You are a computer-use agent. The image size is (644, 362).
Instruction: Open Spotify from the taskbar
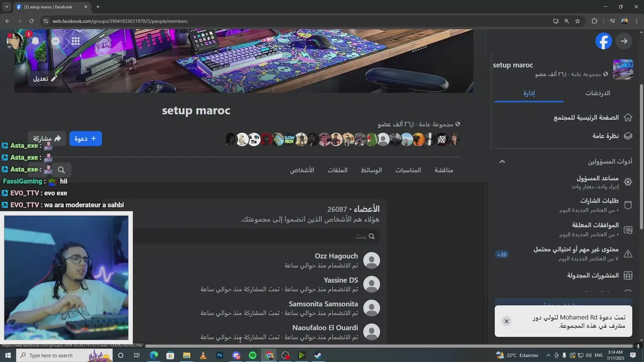(253, 355)
